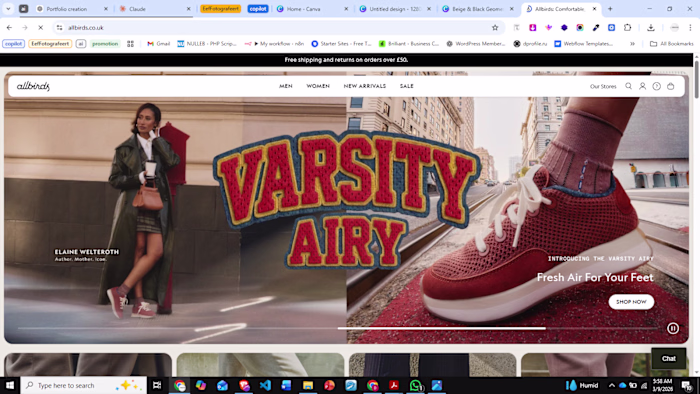Click the allbirds logo
Screen dimensions: 700x394
pyautogui.click(x=33, y=86)
